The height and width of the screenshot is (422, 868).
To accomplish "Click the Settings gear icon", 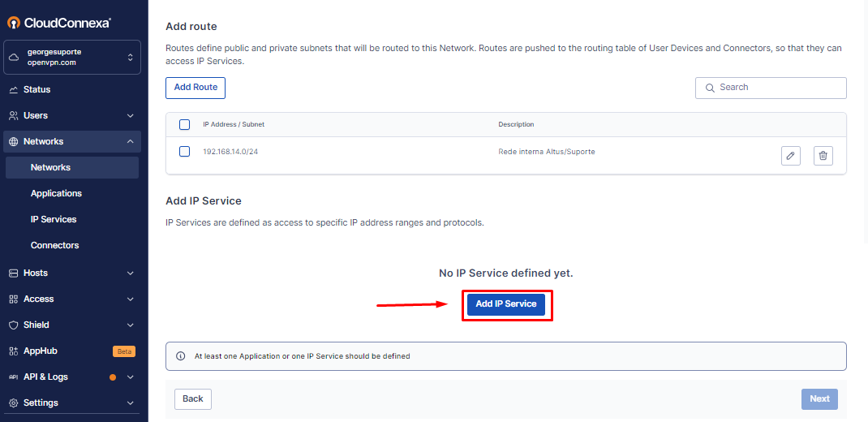I will click(x=14, y=403).
